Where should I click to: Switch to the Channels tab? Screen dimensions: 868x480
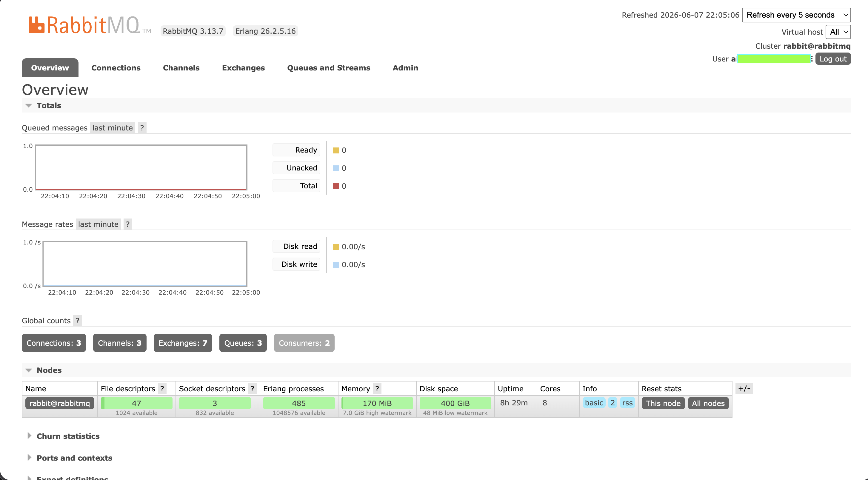click(x=181, y=68)
